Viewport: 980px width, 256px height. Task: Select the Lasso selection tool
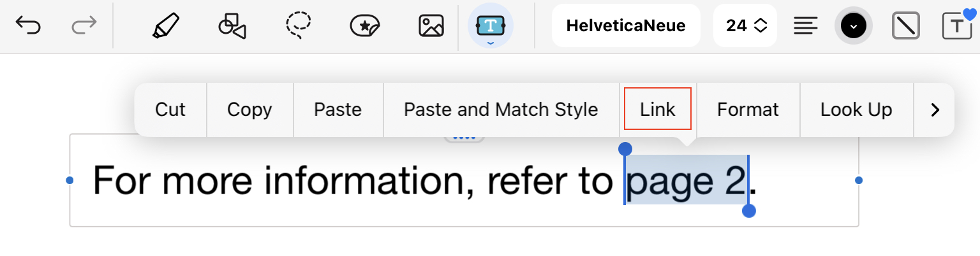(x=298, y=25)
